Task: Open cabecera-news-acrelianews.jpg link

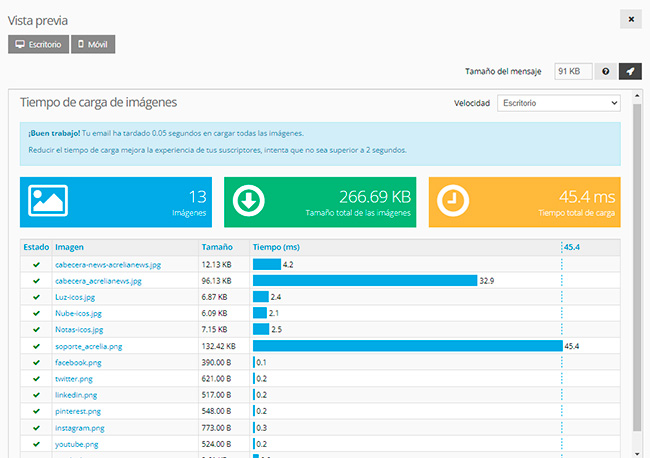Action: 108,265
